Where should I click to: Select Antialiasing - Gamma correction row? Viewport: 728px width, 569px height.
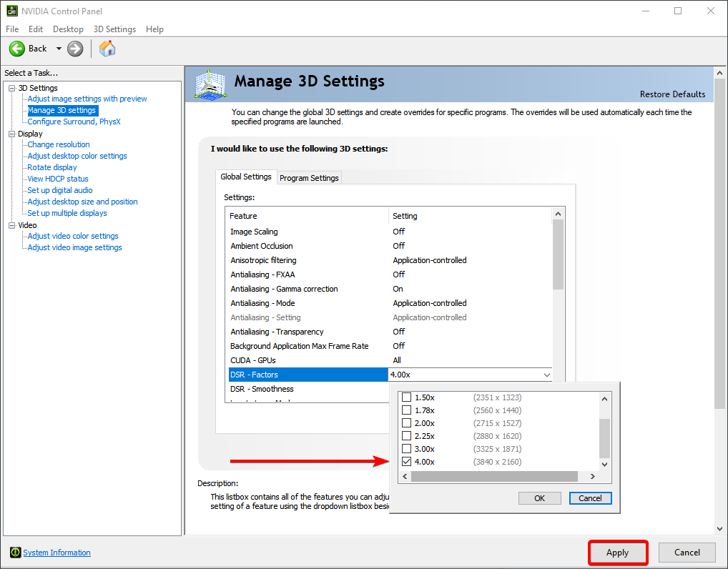(390, 289)
